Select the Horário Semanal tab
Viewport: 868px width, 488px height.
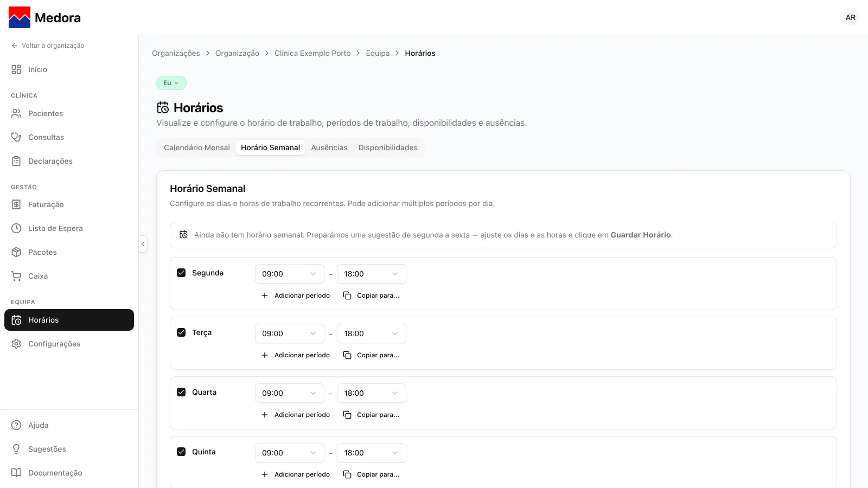tap(270, 147)
